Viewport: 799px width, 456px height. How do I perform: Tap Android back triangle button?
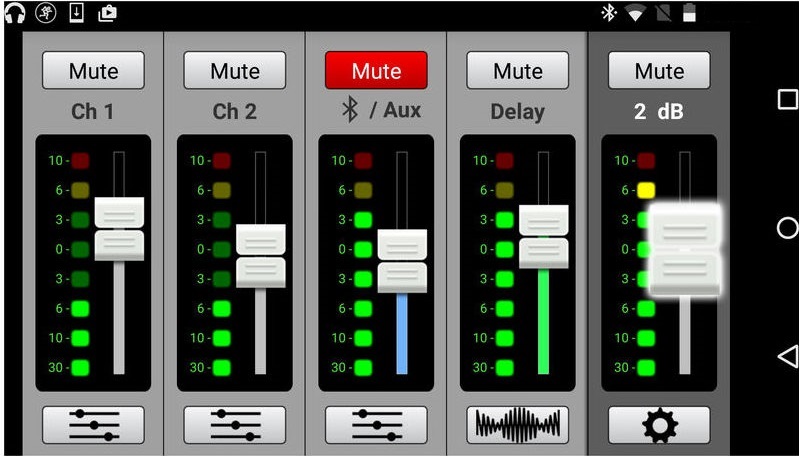[x=787, y=356]
